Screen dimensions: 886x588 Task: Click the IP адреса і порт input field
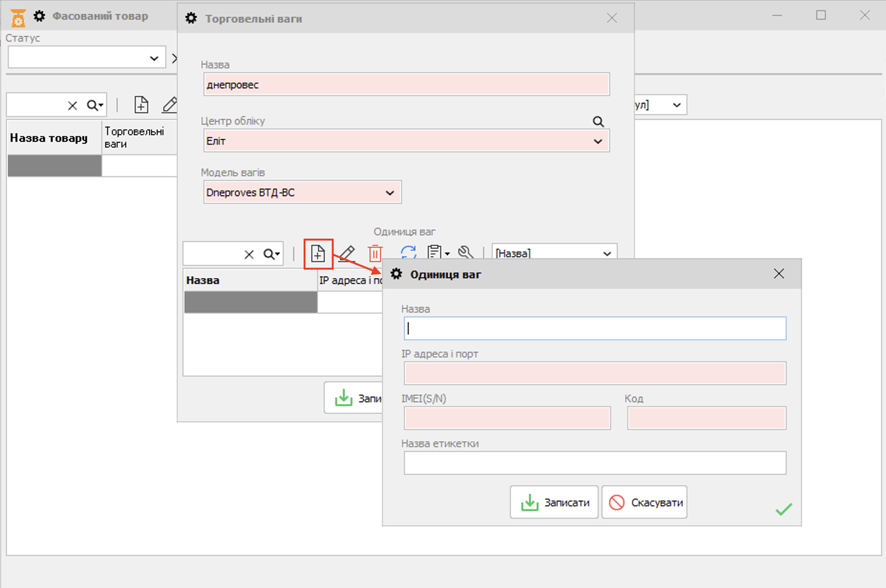point(595,373)
